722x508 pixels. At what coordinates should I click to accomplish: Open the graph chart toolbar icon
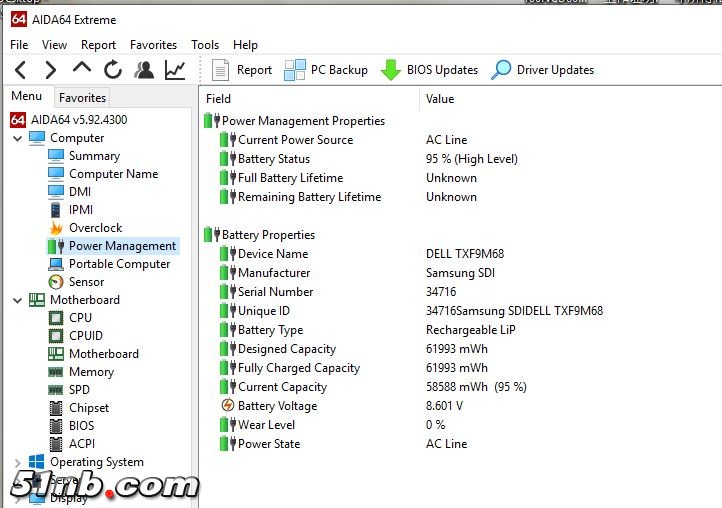175,70
